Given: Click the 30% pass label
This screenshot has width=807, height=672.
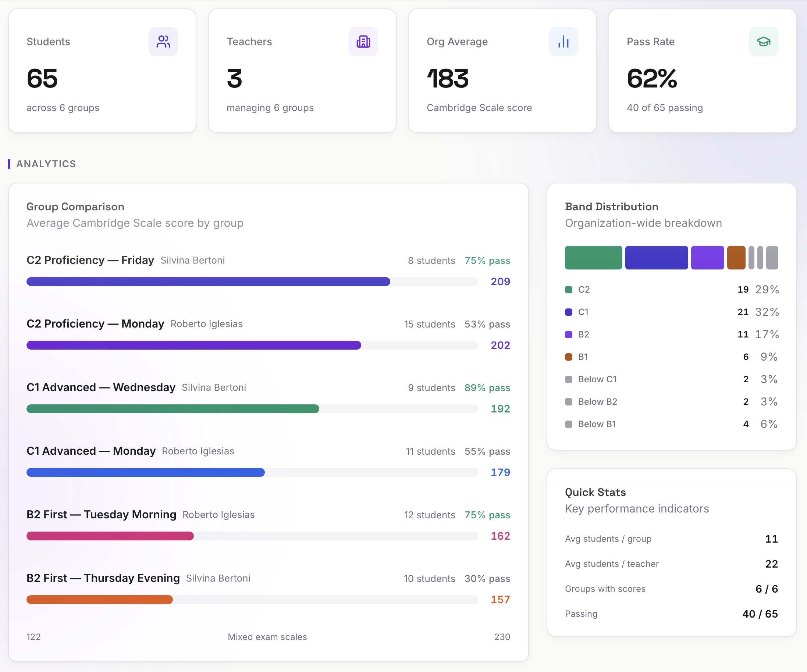Looking at the screenshot, I should [487, 579].
